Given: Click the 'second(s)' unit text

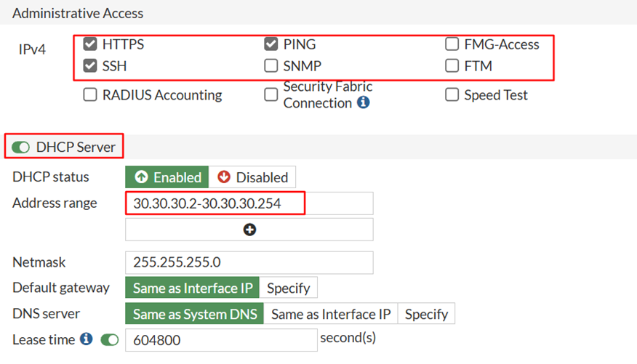Looking at the screenshot, I should pyautogui.click(x=348, y=338).
